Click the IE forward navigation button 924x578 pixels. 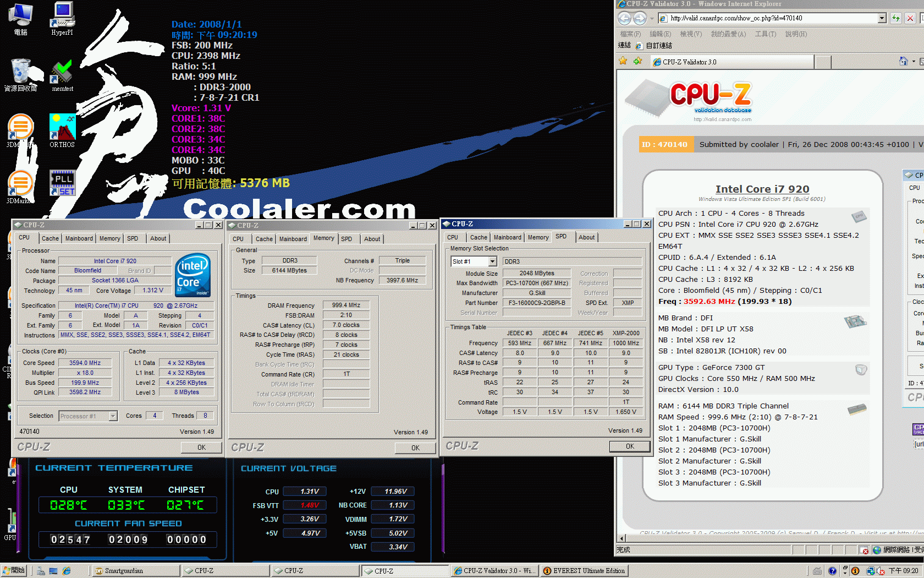click(x=640, y=18)
